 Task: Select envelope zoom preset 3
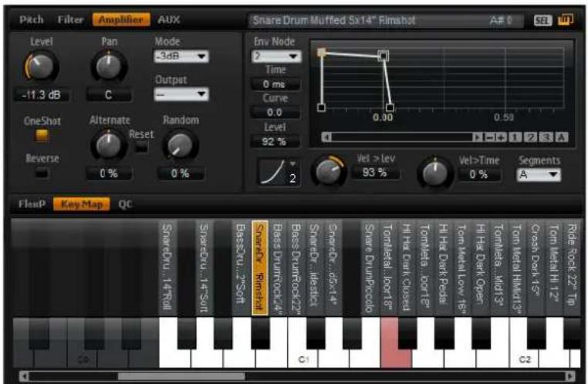[x=546, y=137]
